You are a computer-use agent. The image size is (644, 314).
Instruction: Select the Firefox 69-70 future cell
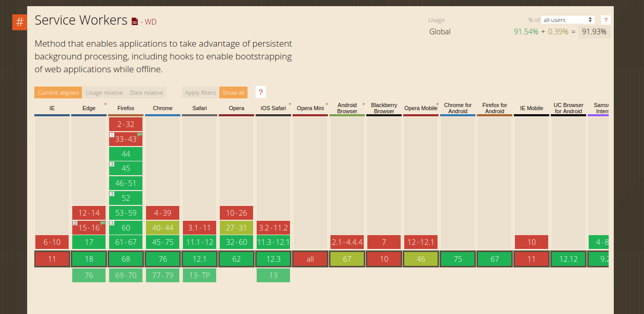coord(126,275)
